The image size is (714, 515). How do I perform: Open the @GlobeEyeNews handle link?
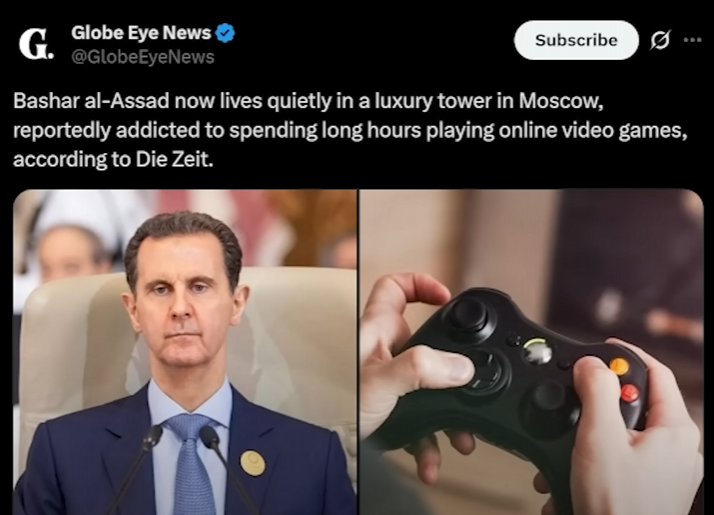coord(143,57)
